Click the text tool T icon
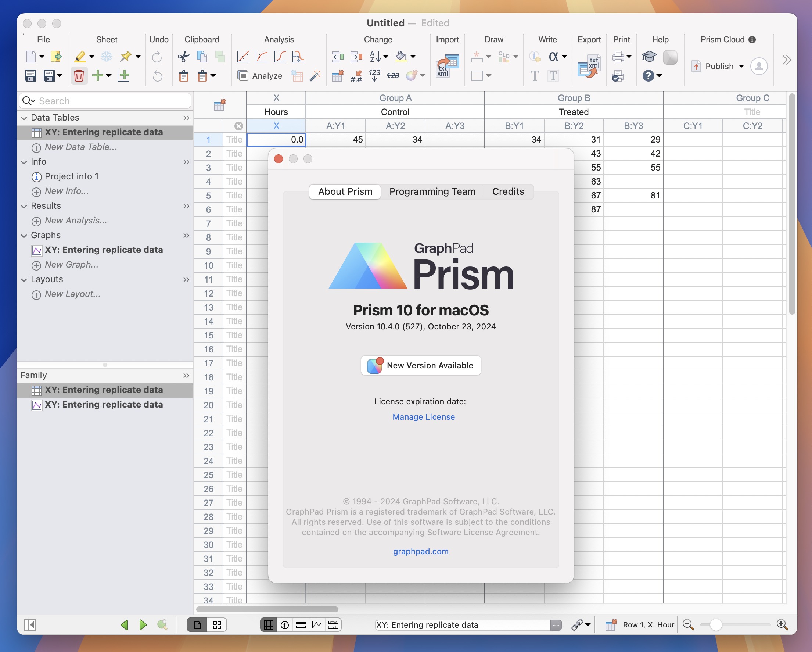Screen dimensions: 812x652 click(535, 76)
